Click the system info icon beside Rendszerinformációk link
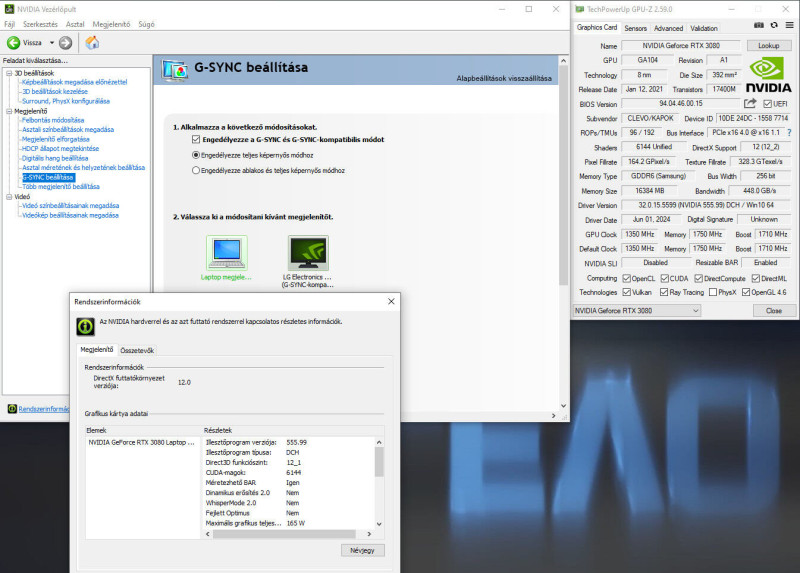 coord(12,409)
